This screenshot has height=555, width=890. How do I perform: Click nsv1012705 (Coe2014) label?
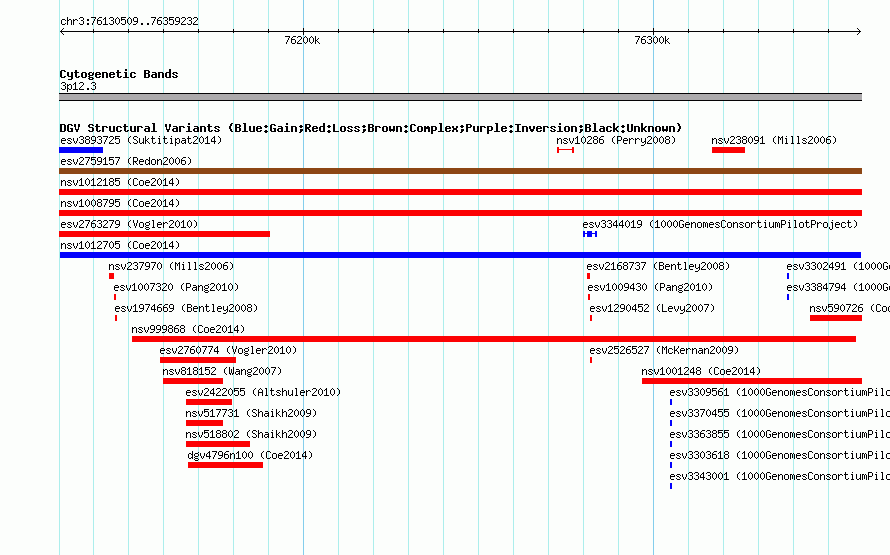click(120, 245)
